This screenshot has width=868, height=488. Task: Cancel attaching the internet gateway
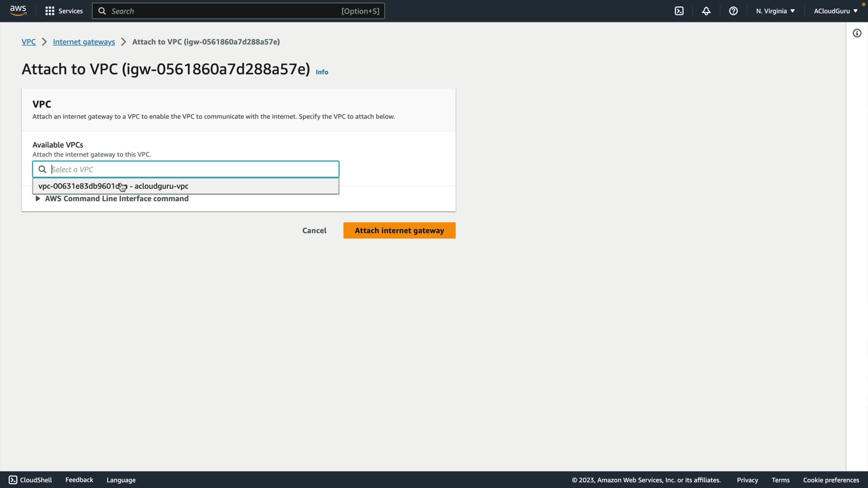click(314, 230)
